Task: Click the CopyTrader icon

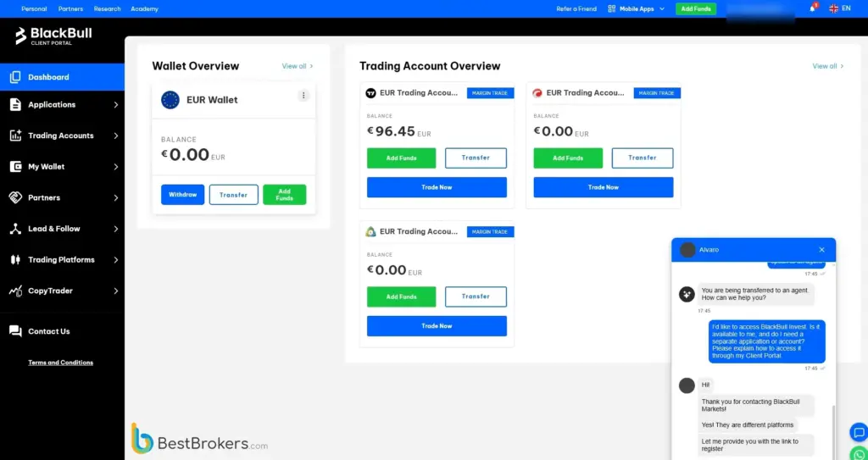Action: 15,291
